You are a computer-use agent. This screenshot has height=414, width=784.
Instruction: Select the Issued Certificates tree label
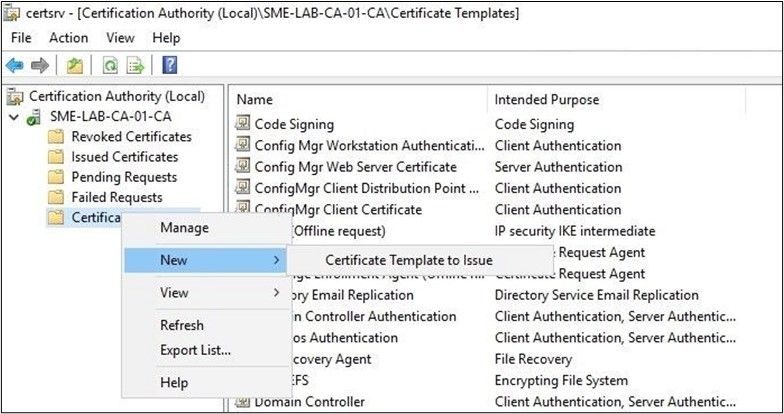point(124,157)
